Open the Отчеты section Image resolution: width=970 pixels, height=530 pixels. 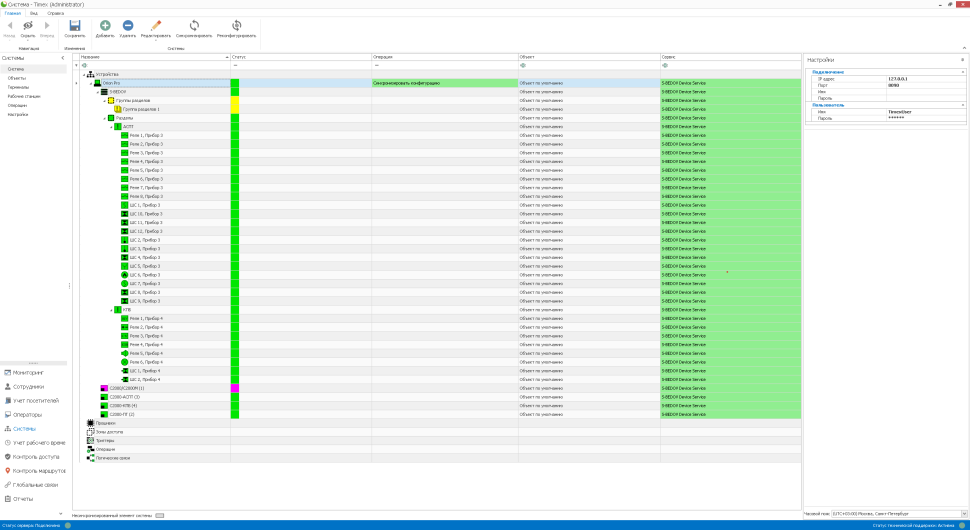click(22, 498)
